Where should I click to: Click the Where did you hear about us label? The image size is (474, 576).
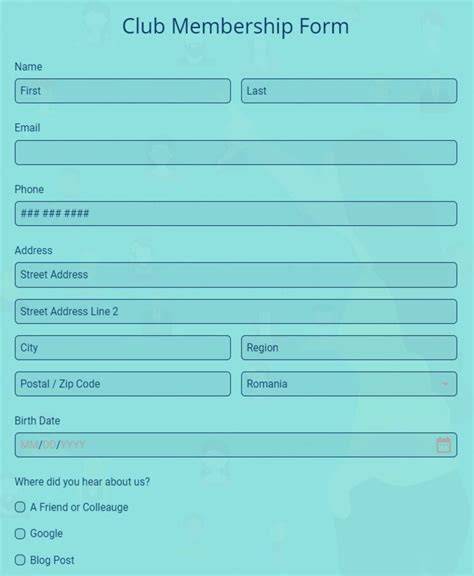[x=82, y=482]
